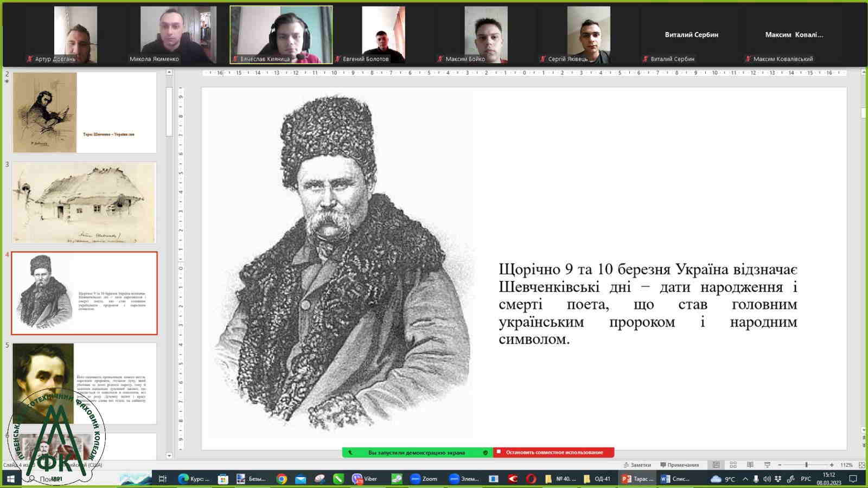Open Viber from the taskbar
The width and height of the screenshot is (868, 488).
(365, 479)
